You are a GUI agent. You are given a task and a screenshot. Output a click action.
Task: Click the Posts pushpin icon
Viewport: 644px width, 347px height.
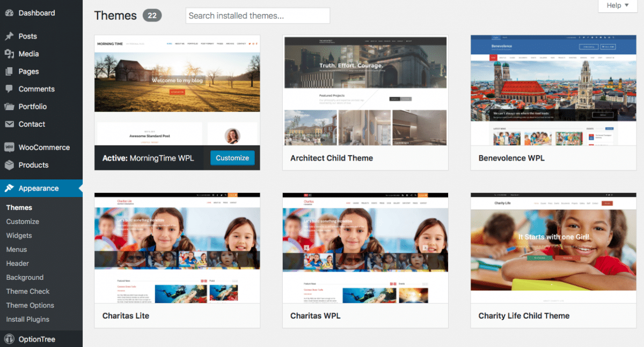9,37
